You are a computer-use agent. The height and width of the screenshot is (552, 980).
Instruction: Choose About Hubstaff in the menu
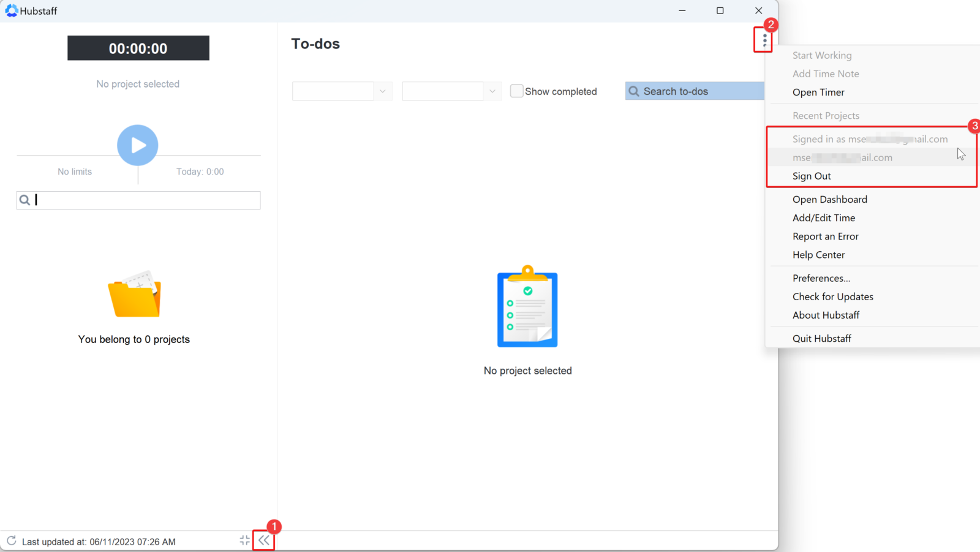click(826, 315)
